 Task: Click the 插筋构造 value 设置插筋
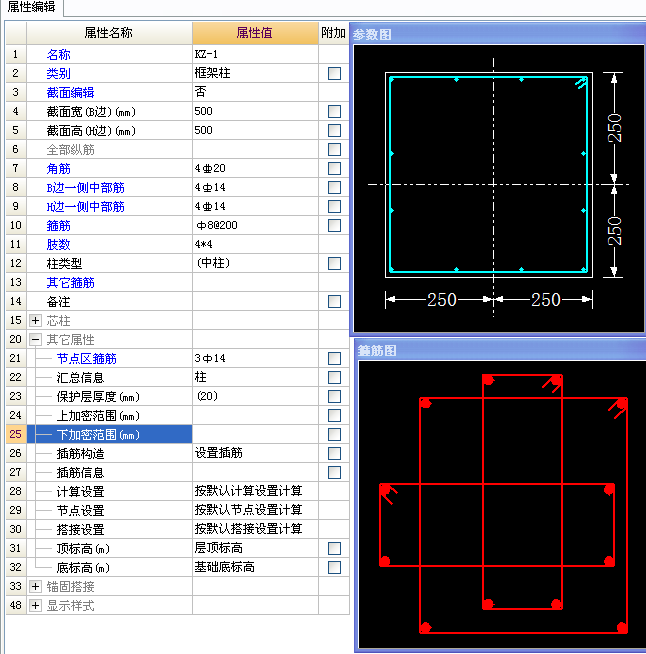[219, 453]
